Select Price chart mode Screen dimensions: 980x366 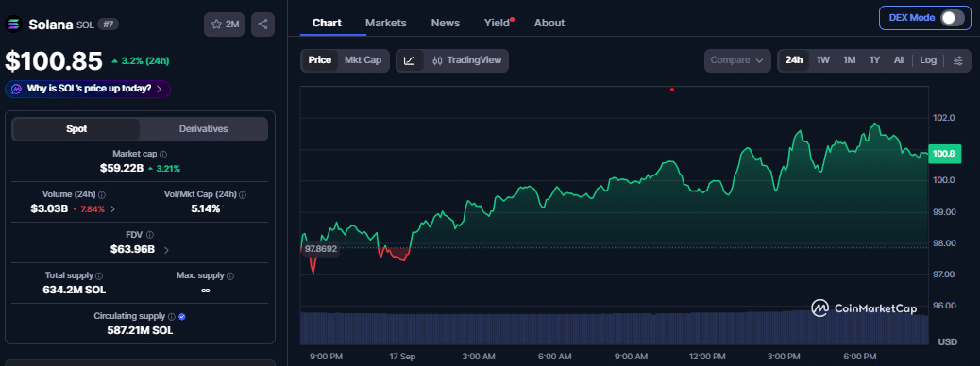319,60
